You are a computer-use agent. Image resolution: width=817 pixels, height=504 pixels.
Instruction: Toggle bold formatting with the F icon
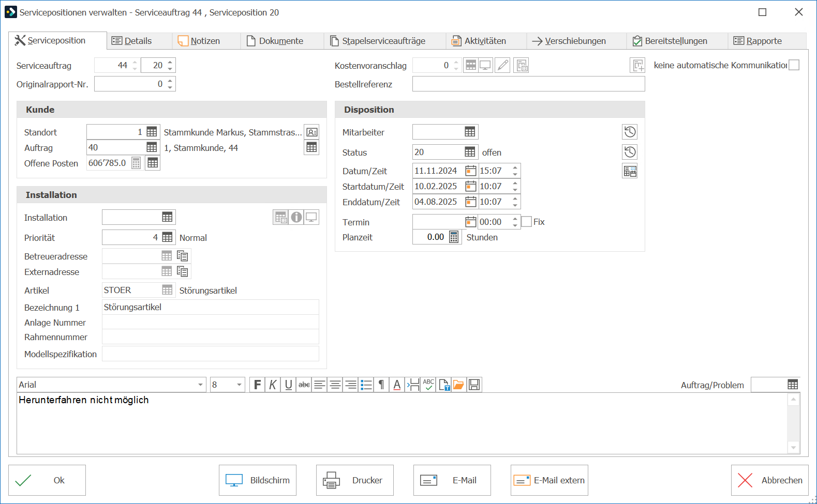pyautogui.click(x=257, y=385)
